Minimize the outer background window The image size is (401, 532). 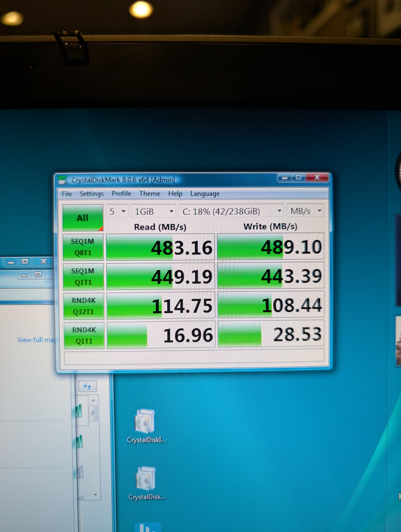[11, 262]
